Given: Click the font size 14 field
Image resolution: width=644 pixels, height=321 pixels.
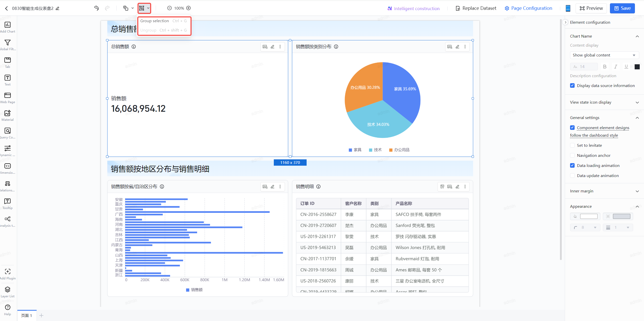Looking at the screenshot, I should click(x=584, y=67).
